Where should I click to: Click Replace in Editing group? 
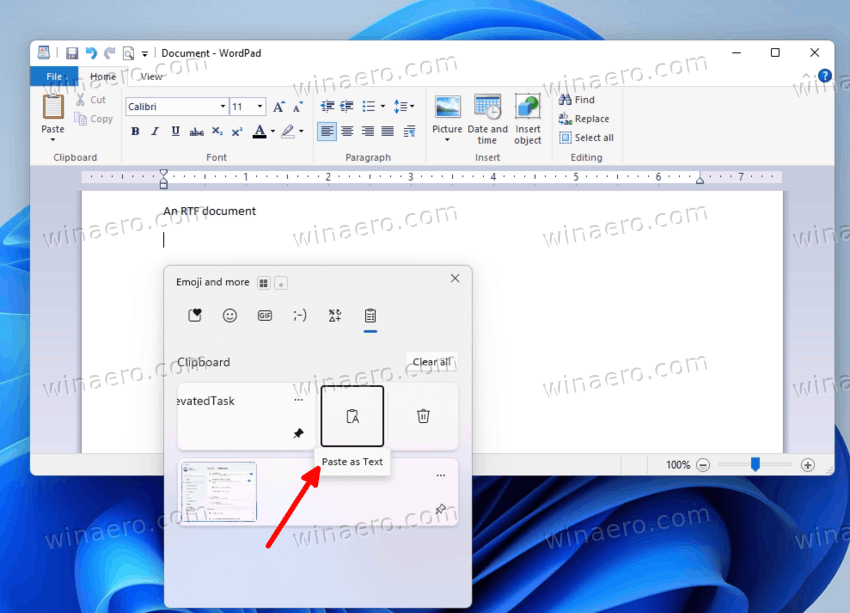click(x=584, y=119)
